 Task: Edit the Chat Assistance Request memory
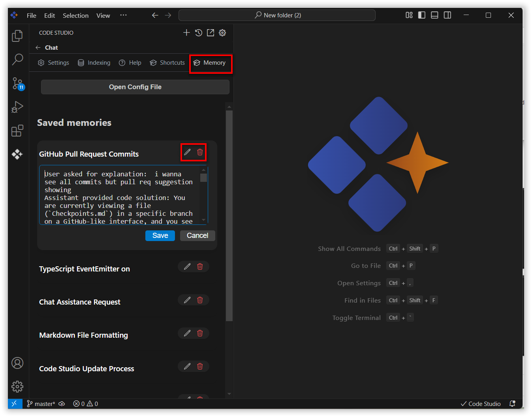pyautogui.click(x=187, y=300)
